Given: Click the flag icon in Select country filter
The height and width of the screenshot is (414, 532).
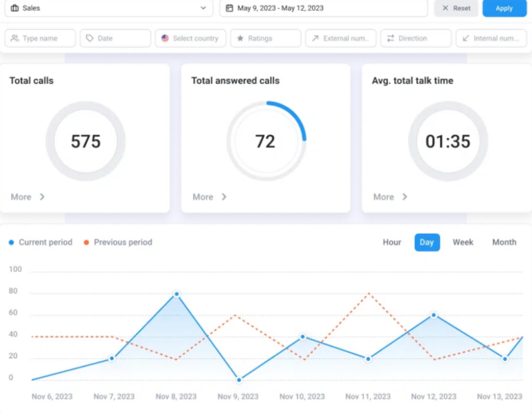Looking at the screenshot, I should tap(165, 38).
